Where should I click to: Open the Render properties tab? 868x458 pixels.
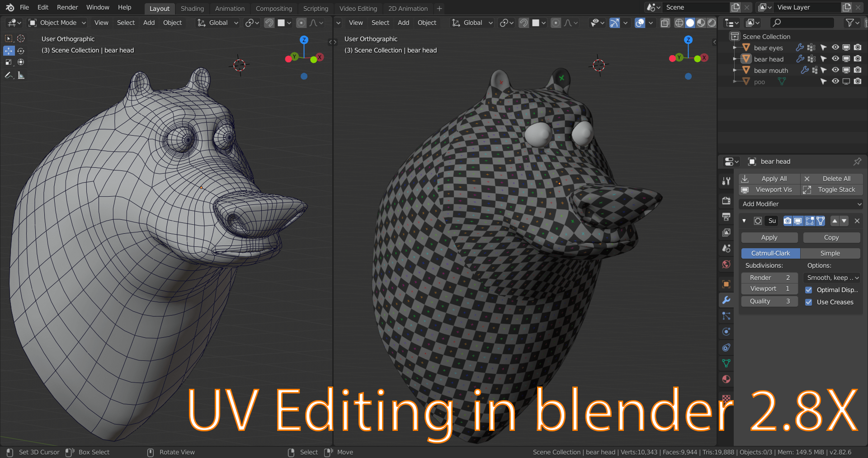pos(726,200)
